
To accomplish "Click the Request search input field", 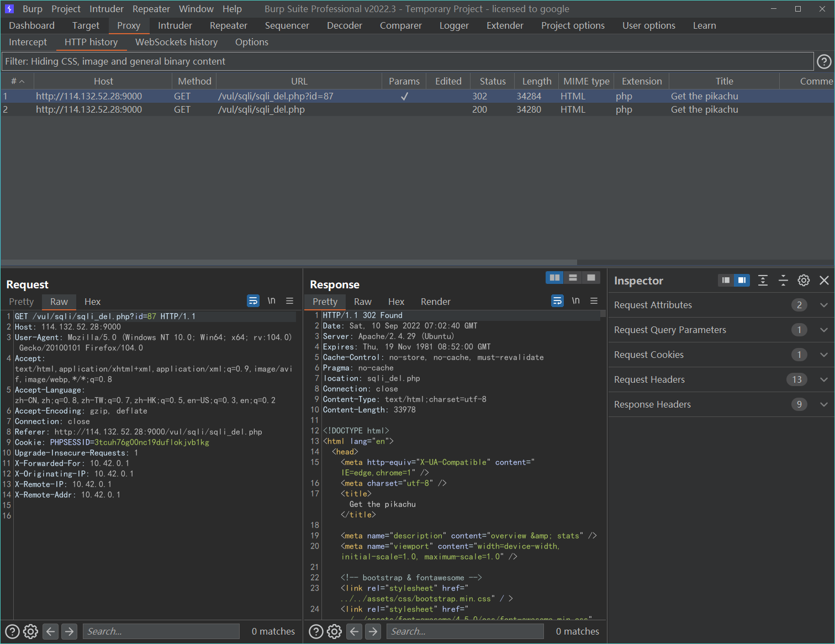I will click(161, 631).
